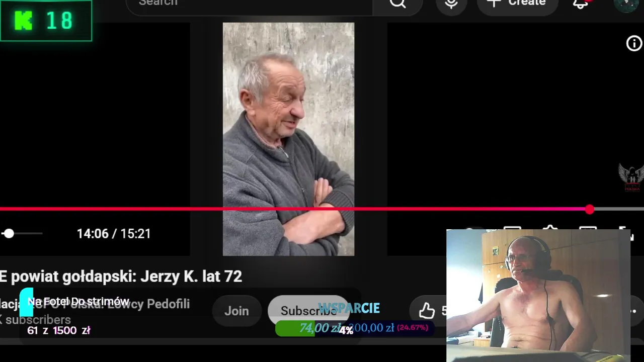Open the account avatar menu
Viewport: 644px width, 362px height.
coord(626,4)
